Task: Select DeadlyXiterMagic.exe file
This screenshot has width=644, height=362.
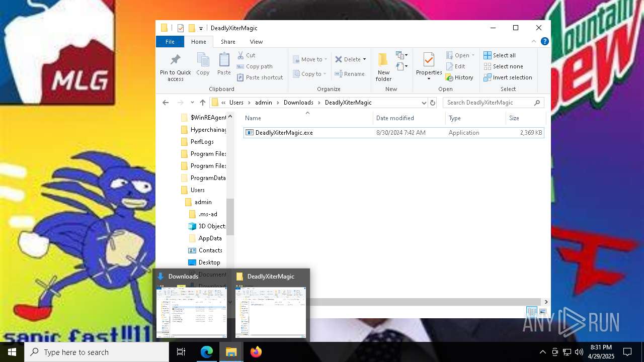Action: (394, 133)
